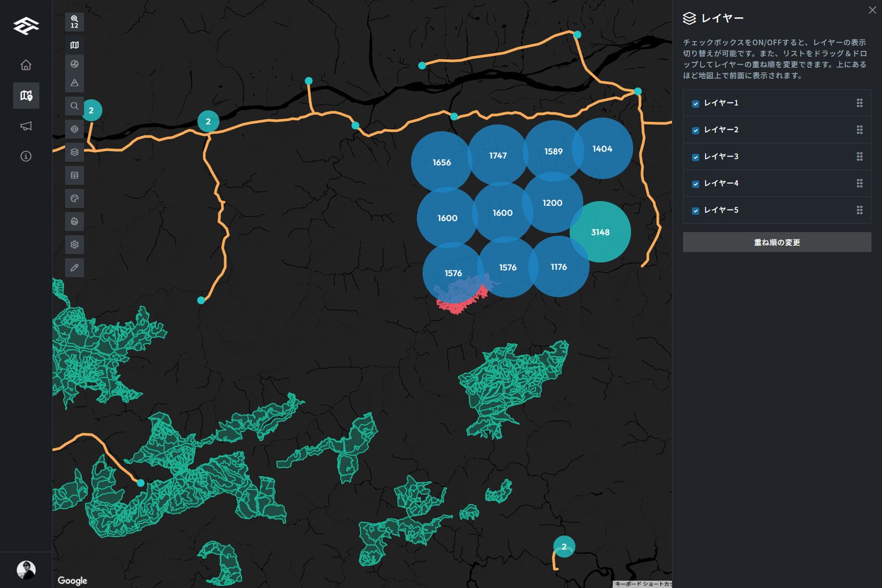This screenshot has width=882, height=588.
Task: Select the terrain mountain basemap
Action: point(75,83)
